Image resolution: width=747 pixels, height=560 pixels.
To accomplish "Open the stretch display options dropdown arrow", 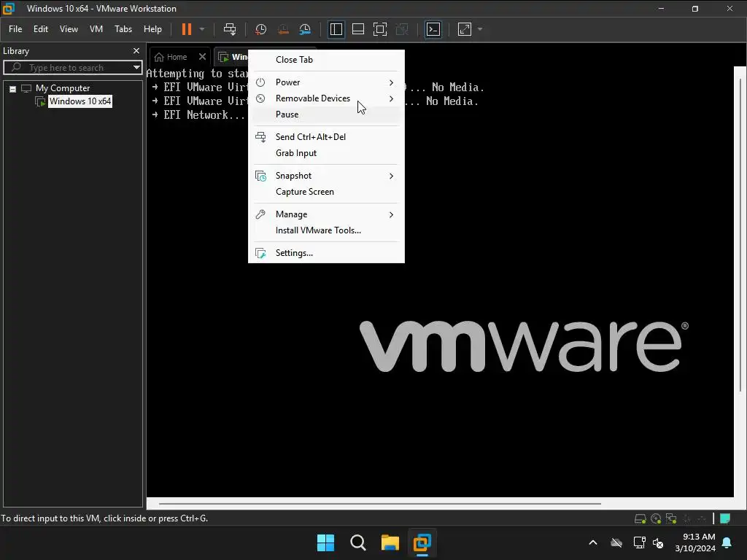I will pos(480,29).
